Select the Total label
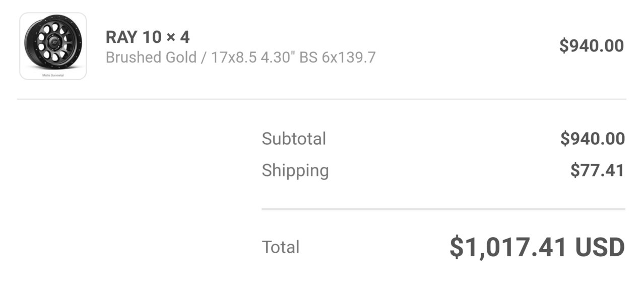The width and height of the screenshot is (644, 282). pos(281,247)
